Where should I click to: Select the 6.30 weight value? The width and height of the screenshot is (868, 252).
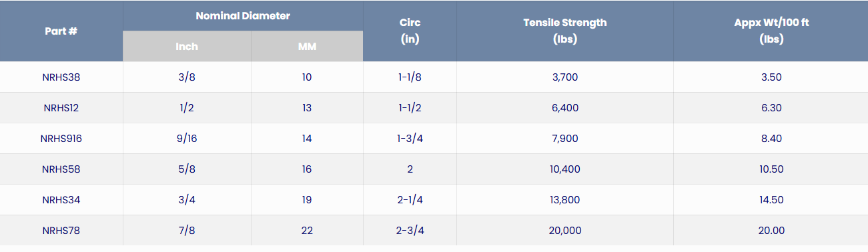[771, 108]
